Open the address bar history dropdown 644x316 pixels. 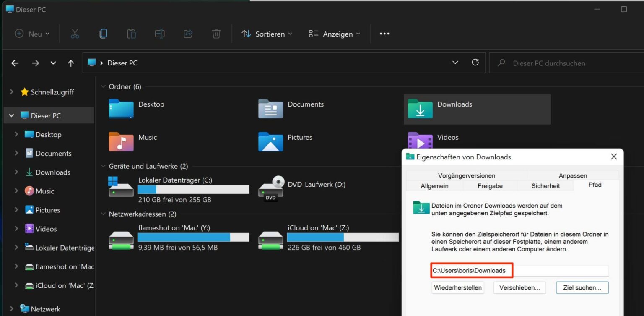click(x=455, y=62)
